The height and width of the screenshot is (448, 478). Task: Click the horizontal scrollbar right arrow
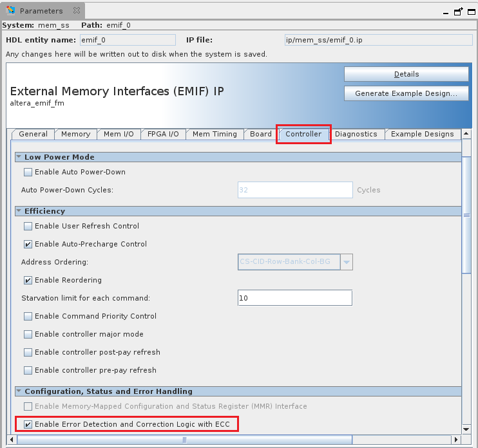click(x=457, y=440)
